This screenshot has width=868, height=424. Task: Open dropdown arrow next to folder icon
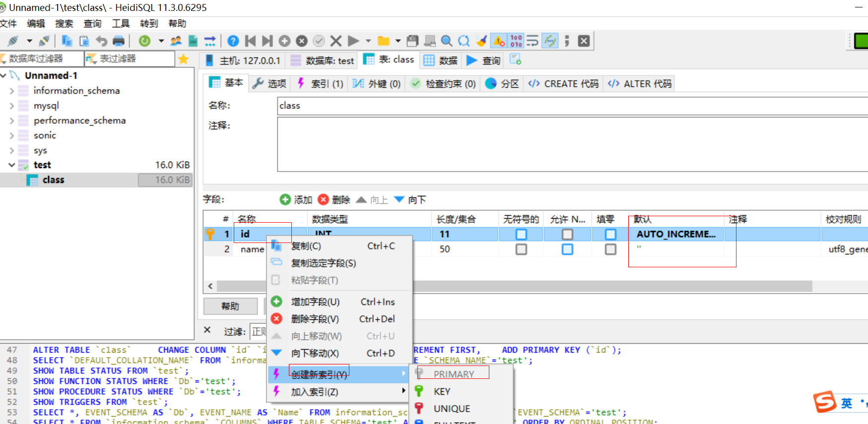398,41
